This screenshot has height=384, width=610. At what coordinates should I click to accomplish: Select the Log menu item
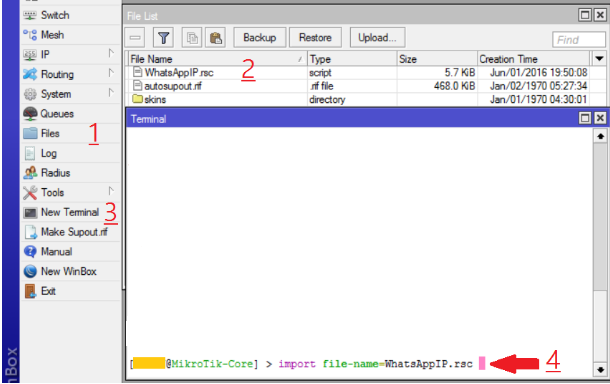(70, 153)
